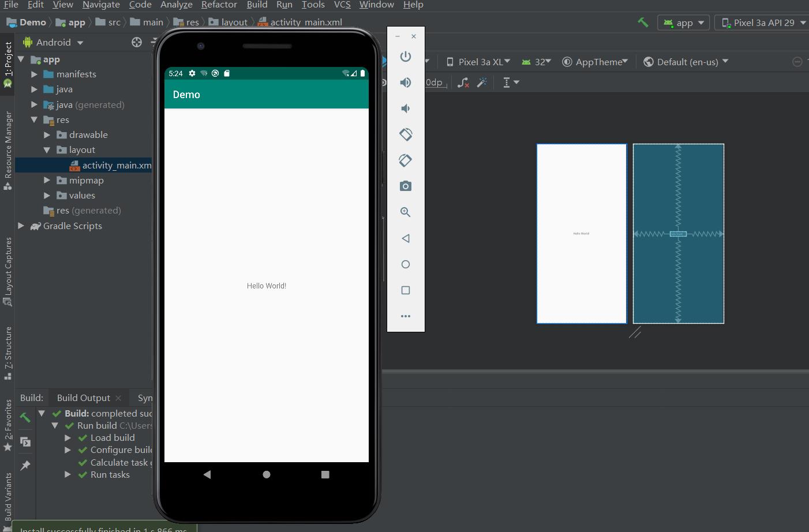
Task: Click the emulator toolbar overview square
Action: click(x=406, y=290)
